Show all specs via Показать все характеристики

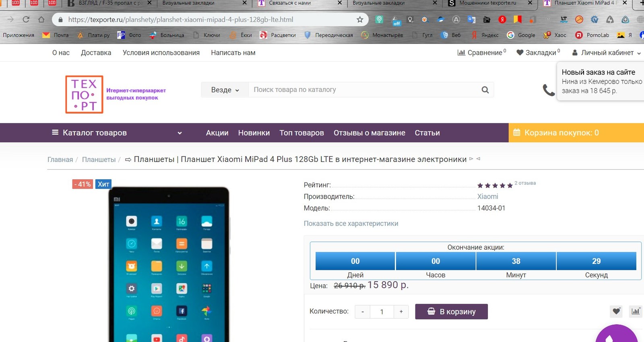(351, 224)
